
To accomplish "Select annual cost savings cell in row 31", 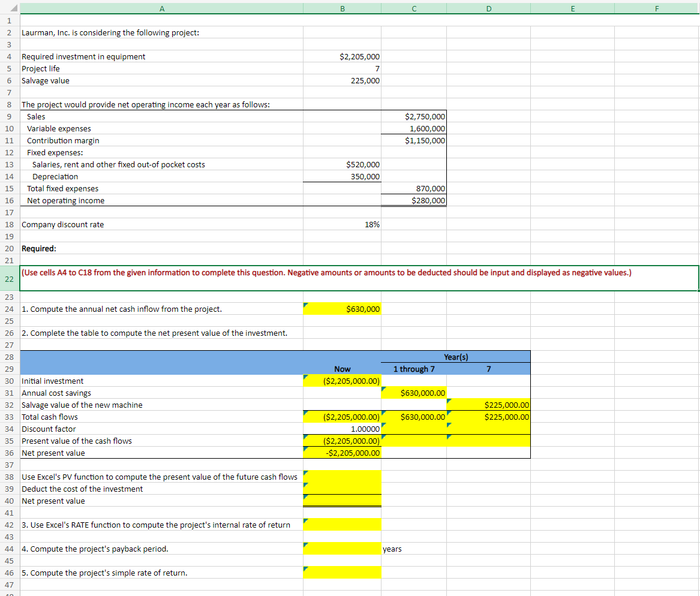I will [x=414, y=393].
